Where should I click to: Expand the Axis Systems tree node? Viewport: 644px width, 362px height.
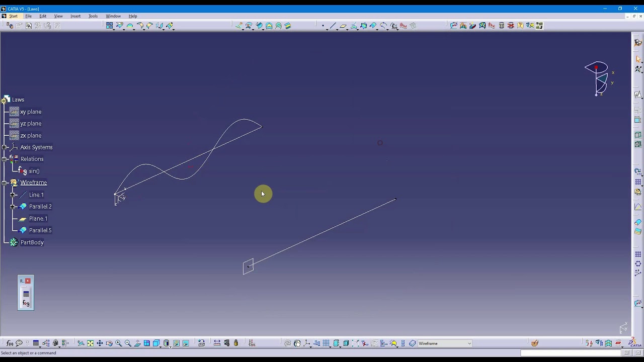tap(5, 147)
